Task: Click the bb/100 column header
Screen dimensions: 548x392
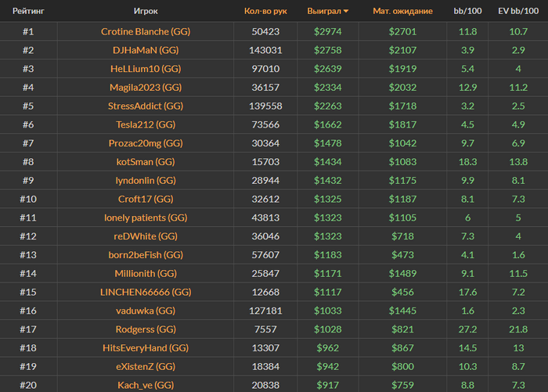Action: coord(468,11)
